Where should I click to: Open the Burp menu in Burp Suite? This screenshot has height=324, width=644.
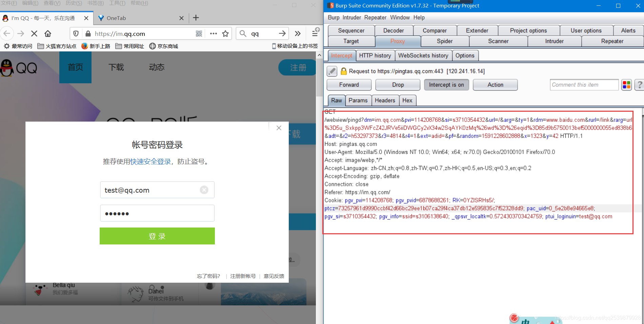click(334, 18)
